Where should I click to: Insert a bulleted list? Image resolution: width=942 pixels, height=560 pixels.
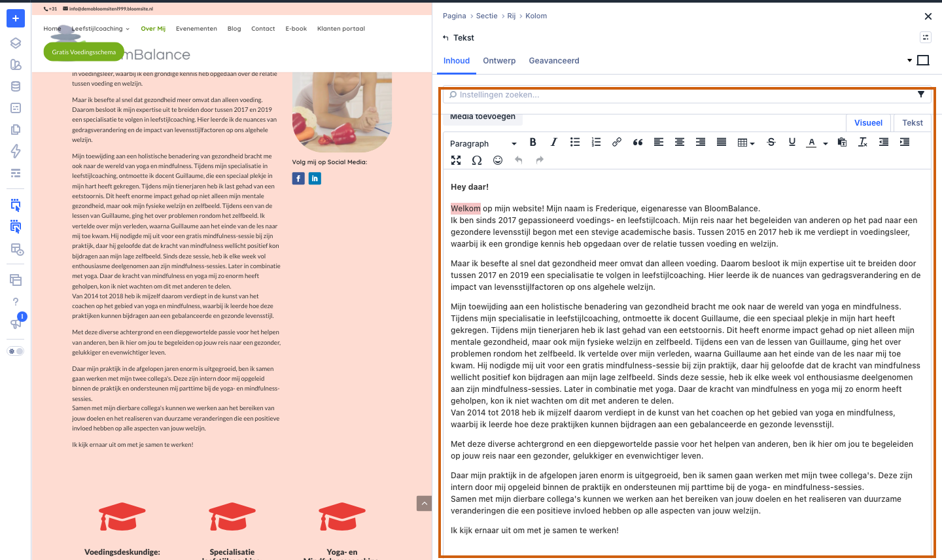click(575, 142)
